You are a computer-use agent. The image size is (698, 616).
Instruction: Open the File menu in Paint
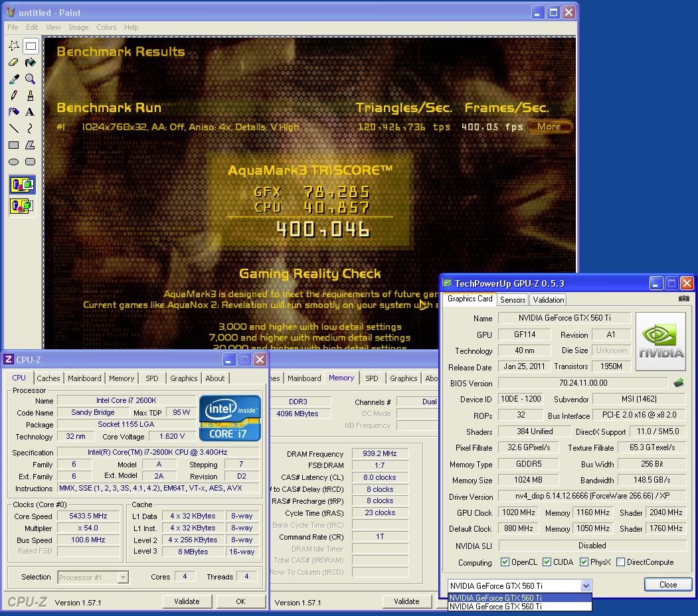[13, 27]
